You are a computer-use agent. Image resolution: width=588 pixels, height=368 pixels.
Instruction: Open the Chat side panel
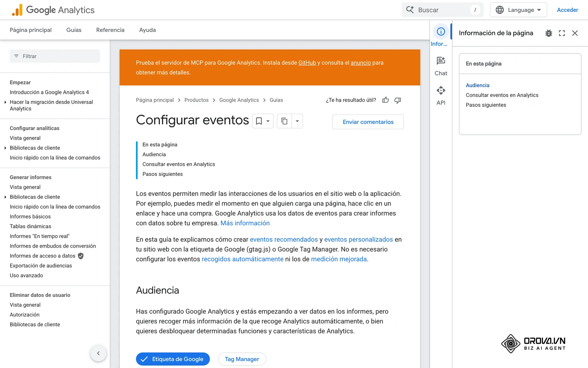441,66
